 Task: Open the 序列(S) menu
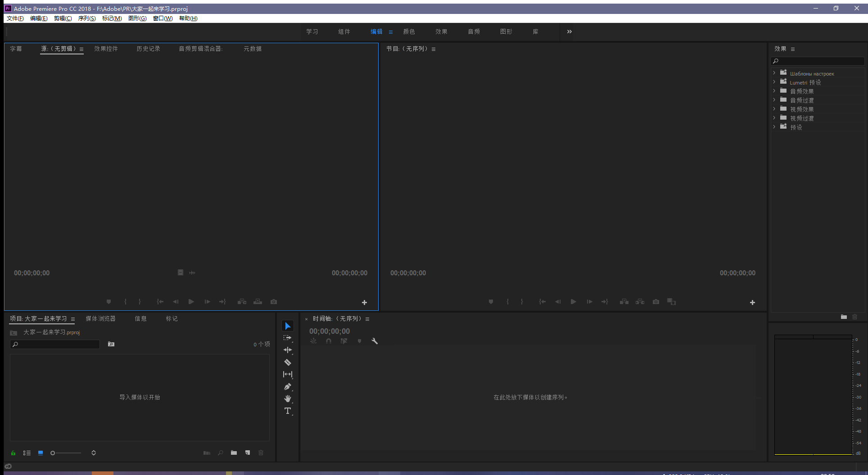[87, 18]
